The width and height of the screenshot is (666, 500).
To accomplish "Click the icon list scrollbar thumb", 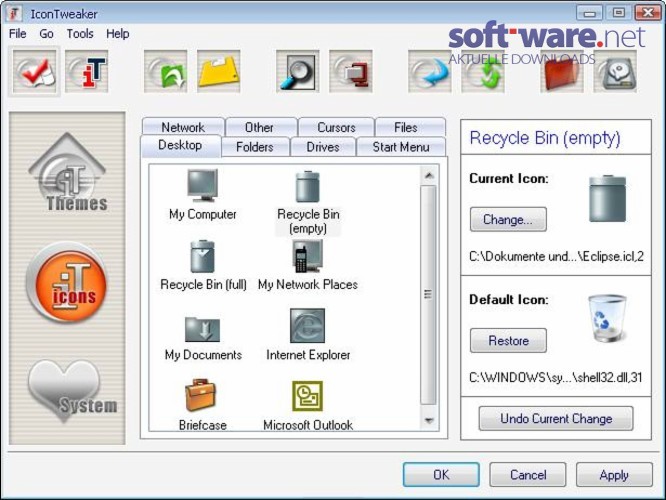I will pos(428,294).
